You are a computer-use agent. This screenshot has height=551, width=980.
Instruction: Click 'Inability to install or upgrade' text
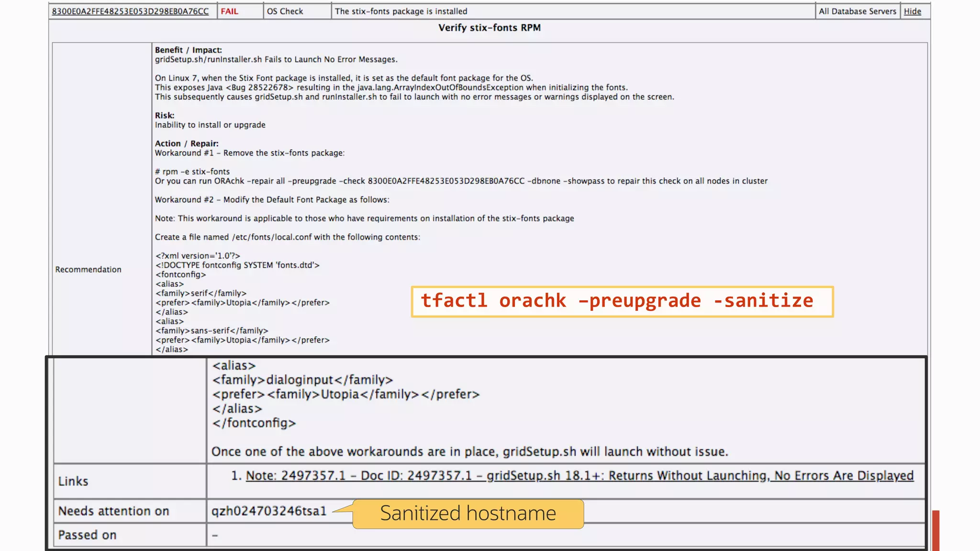pos(210,125)
